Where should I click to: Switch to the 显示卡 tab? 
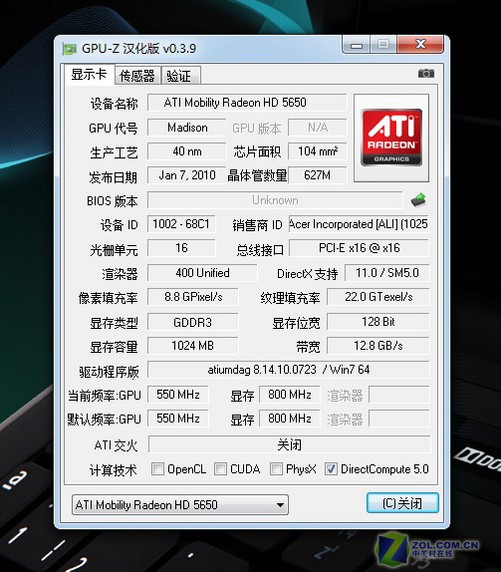[89, 75]
